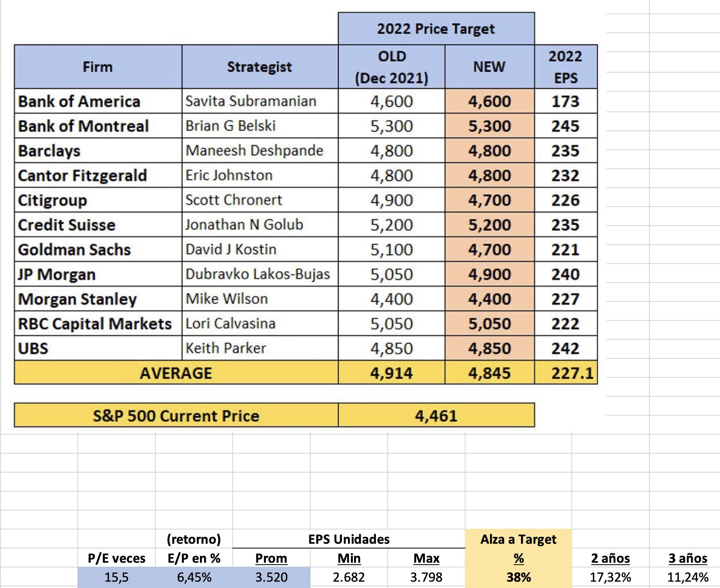Screen dimensions: 720x588
Task: Select Citigroup new target 4,700
Action: click(x=490, y=200)
